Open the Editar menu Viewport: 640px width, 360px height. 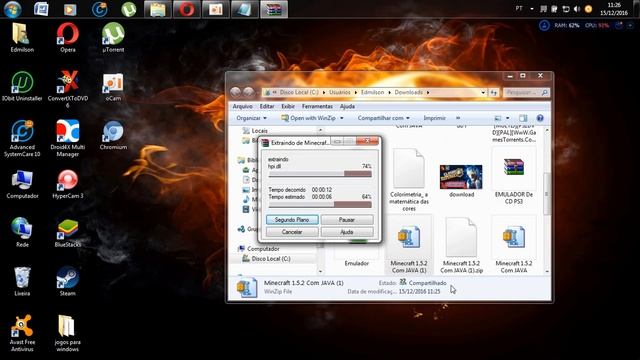(x=267, y=106)
